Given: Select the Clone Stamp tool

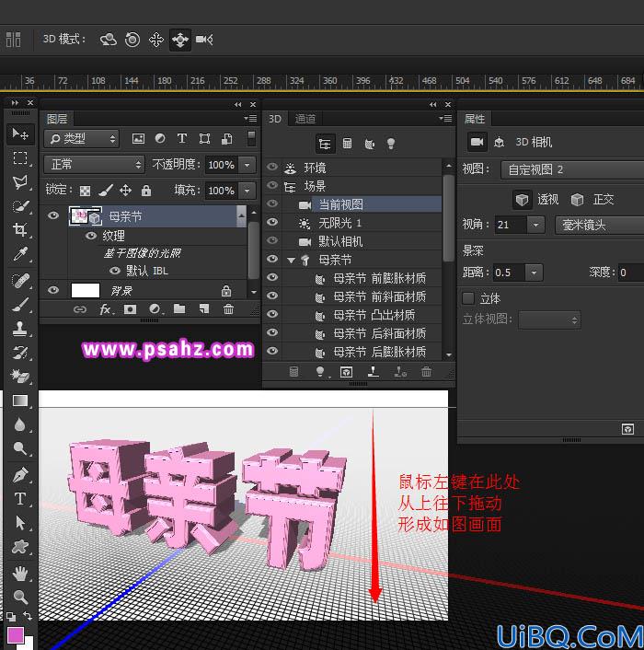Looking at the screenshot, I should [x=20, y=329].
